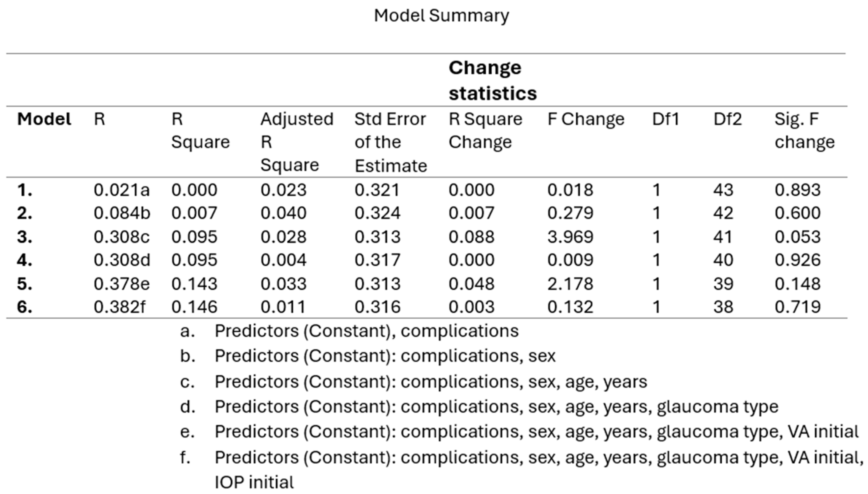Select the R Square value 0.143
This screenshot has width=868, height=494.
(194, 284)
